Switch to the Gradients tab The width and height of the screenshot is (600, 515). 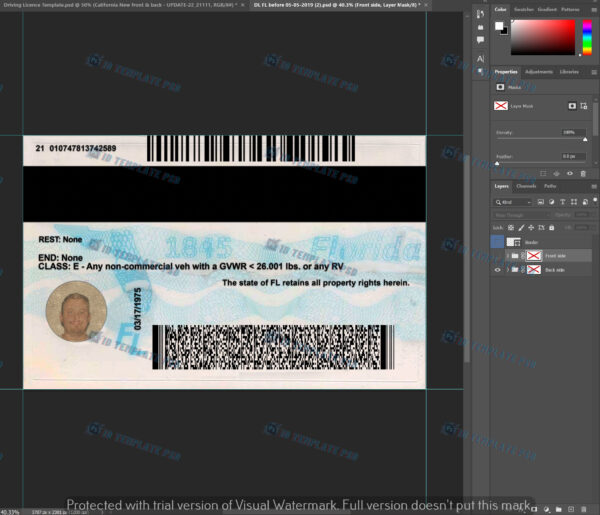(x=547, y=9)
